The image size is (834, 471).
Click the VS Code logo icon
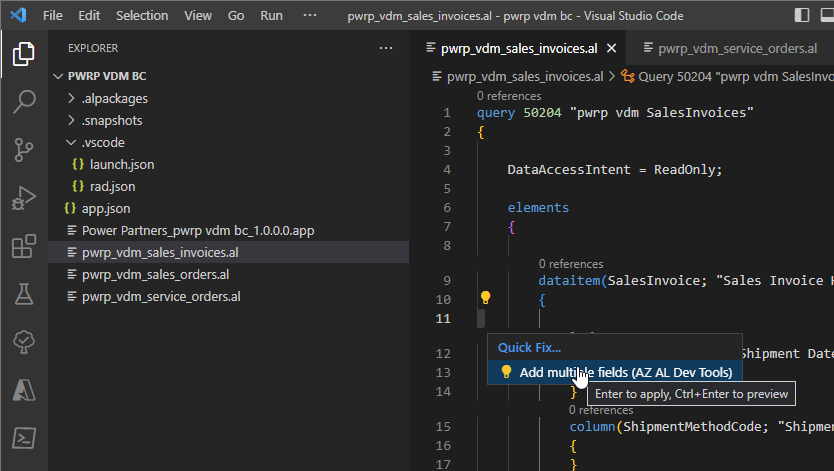(18, 15)
